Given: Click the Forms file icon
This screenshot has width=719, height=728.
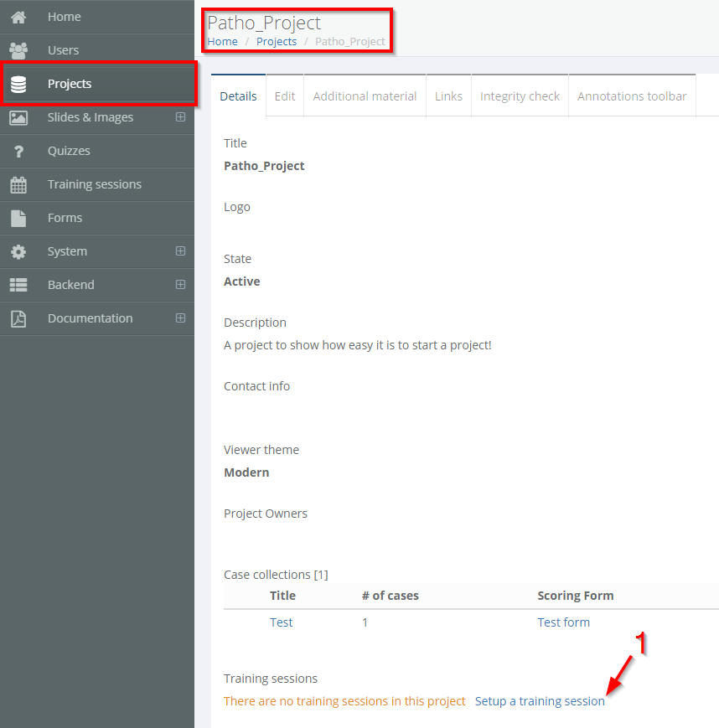Looking at the screenshot, I should [x=18, y=218].
